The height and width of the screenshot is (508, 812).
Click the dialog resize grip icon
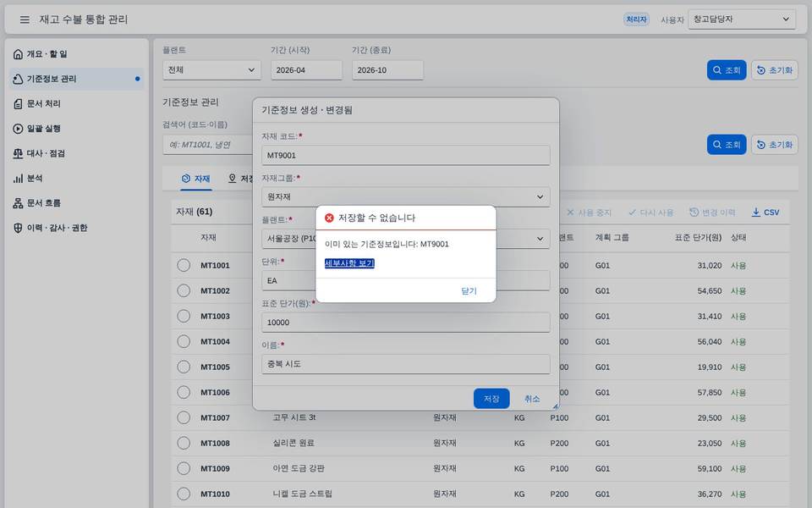click(x=555, y=406)
